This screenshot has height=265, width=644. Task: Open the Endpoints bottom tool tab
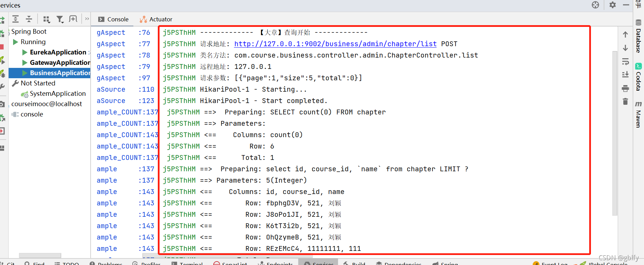pos(276,263)
